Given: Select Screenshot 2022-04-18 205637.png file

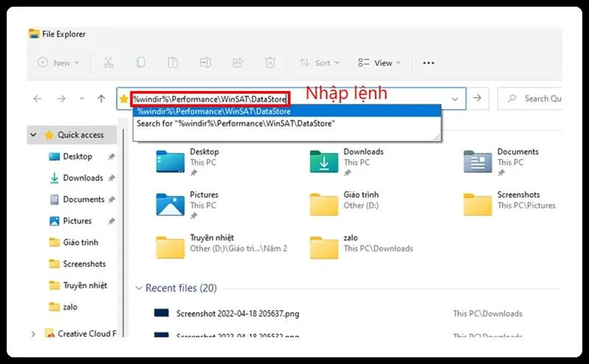Looking at the screenshot, I should click(238, 313).
